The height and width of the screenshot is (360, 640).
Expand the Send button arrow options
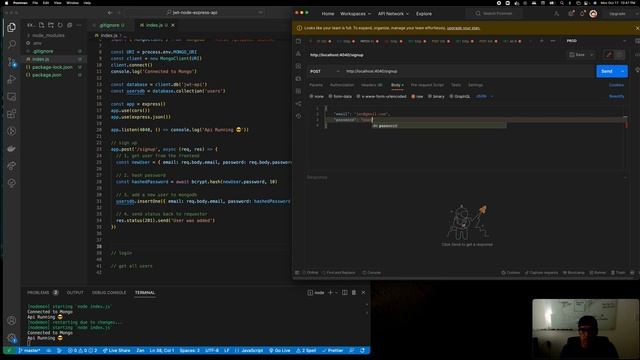(x=622, y=71)
